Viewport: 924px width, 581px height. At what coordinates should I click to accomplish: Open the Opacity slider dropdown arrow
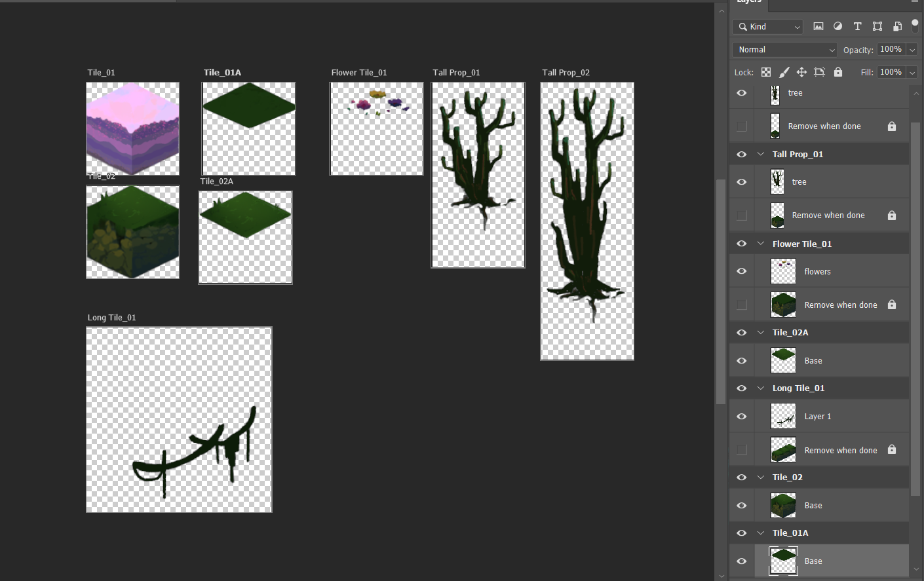click(912, 50)
